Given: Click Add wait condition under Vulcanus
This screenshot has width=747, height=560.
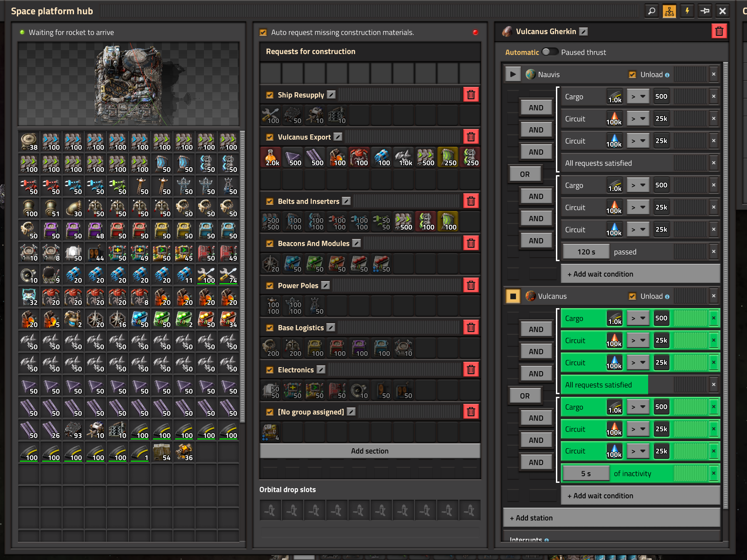Looking at the screenshot, I should pos(640,496).
